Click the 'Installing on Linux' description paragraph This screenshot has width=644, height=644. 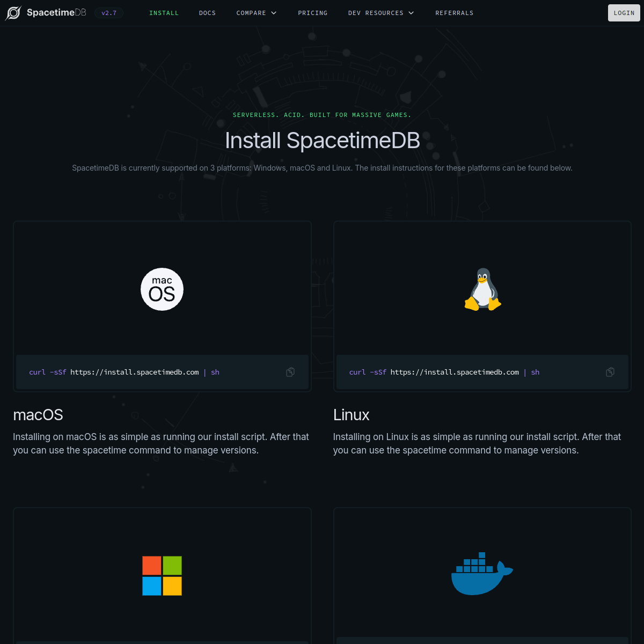477,443
